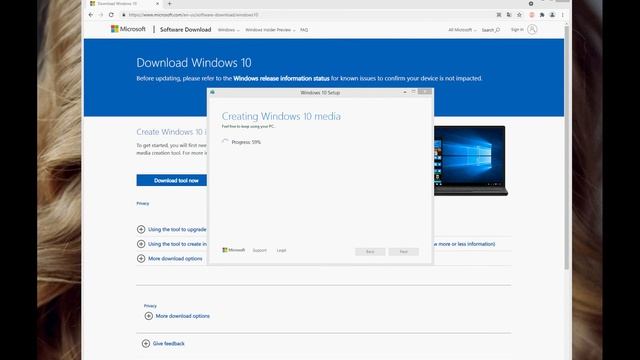Image resolution: width=640 pixels, height=360 pixels.
Task: Open Support link in Setup dialog
Action: point(260,250)
